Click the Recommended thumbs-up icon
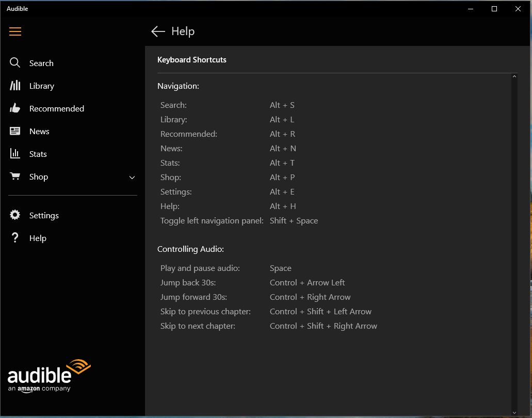 point(15,108)
